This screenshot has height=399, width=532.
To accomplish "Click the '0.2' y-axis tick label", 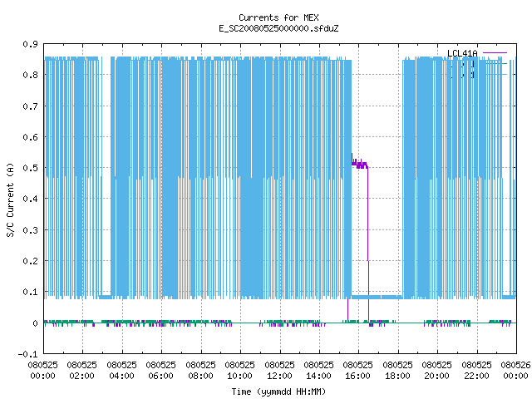I will click(x=30, y=261).
